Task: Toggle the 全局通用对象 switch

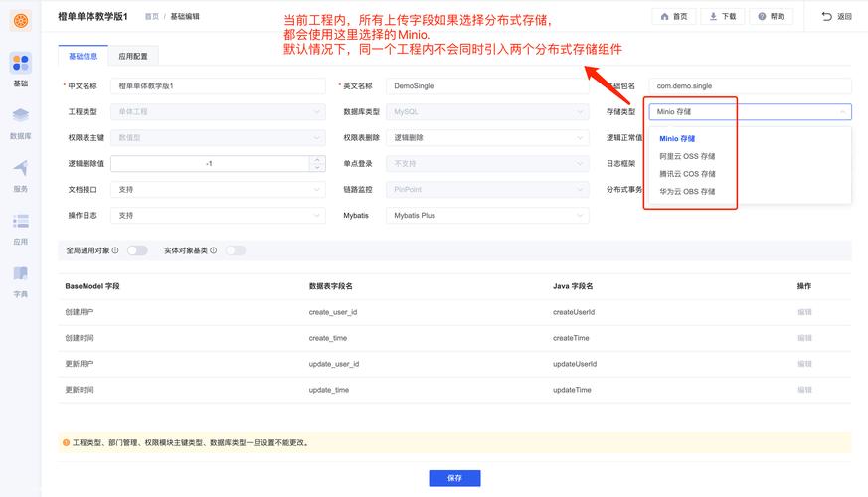Action: [x=136, y=250]
